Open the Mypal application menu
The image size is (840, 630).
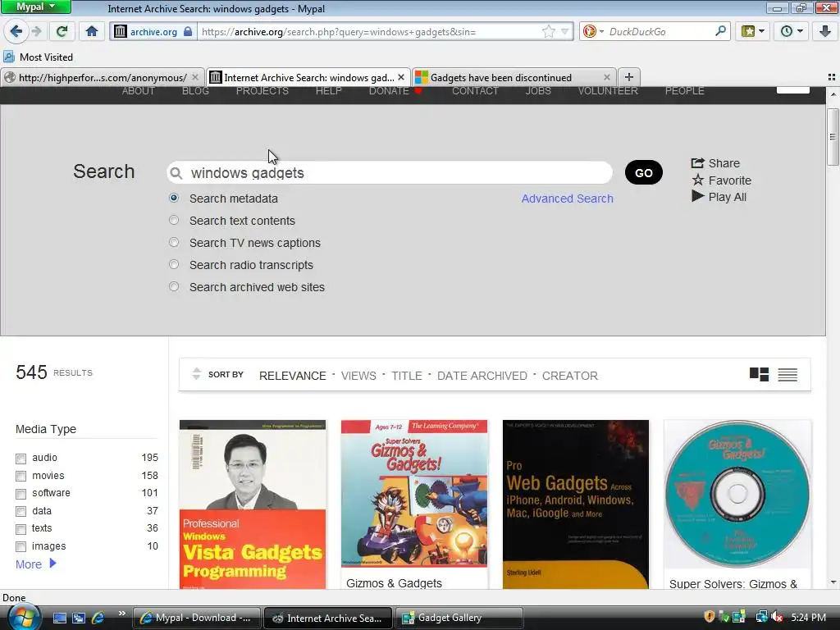coord(36,7)
